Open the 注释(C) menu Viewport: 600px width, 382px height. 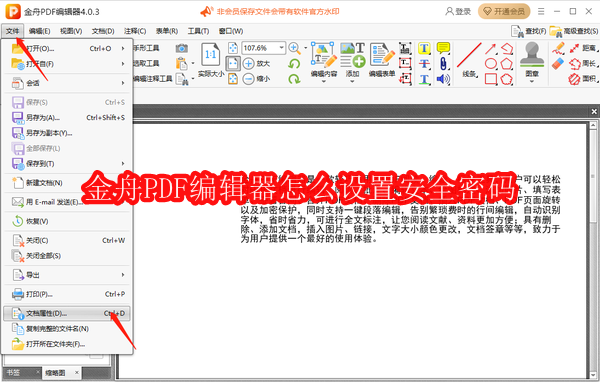coord(135,31)
